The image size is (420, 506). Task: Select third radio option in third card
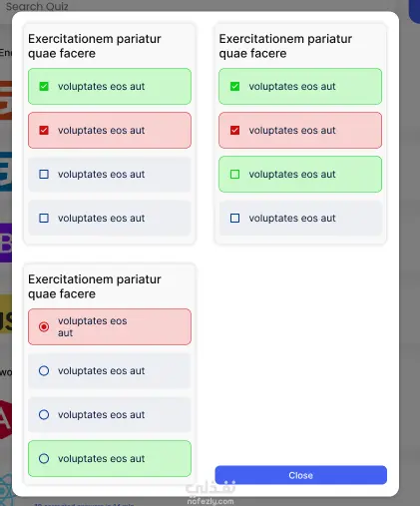point(44,414)
